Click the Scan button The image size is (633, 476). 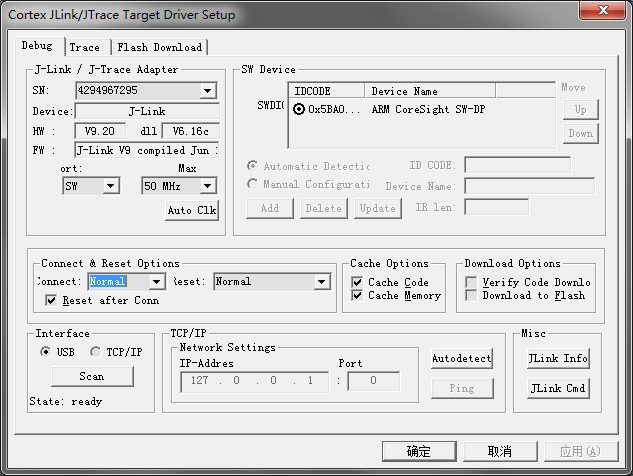(x=92, y=376)
